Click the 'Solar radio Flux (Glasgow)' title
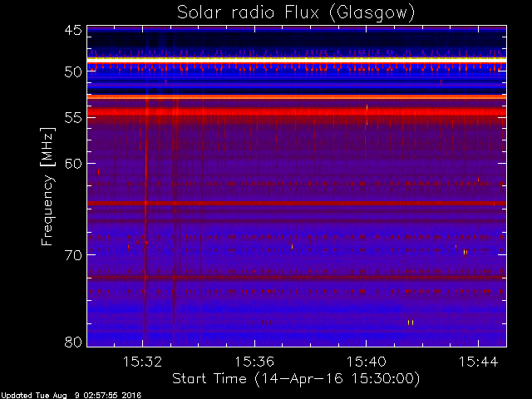532x399 pixels. [x=296, y=13]
